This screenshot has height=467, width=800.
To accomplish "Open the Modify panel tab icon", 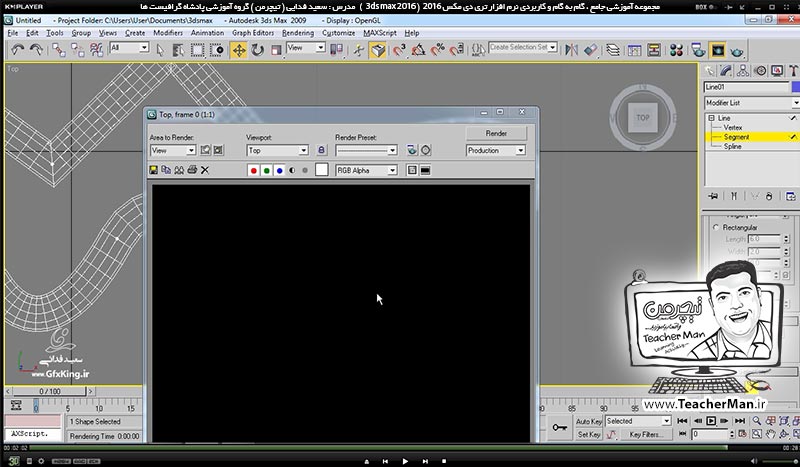I will click(x=726, y=71).
